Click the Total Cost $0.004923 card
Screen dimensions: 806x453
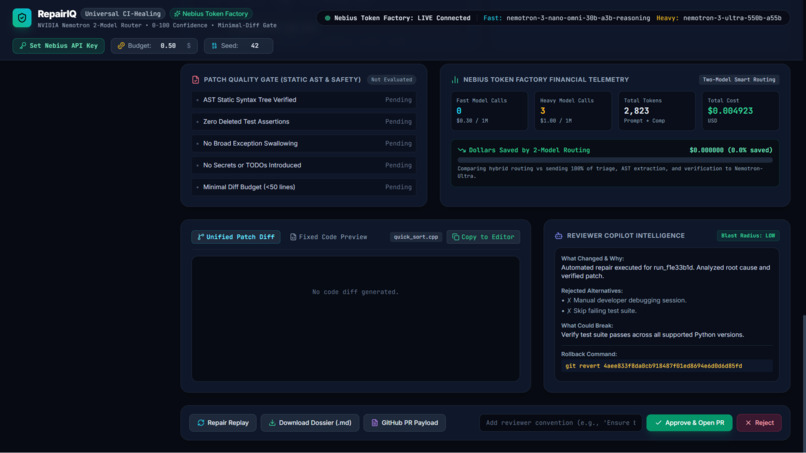tap(740, 111)
